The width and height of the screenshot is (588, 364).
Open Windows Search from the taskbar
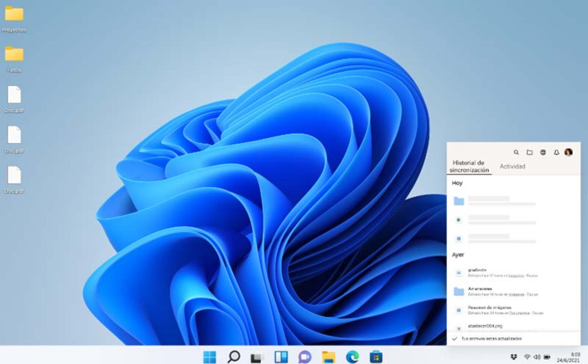point(234,357)
